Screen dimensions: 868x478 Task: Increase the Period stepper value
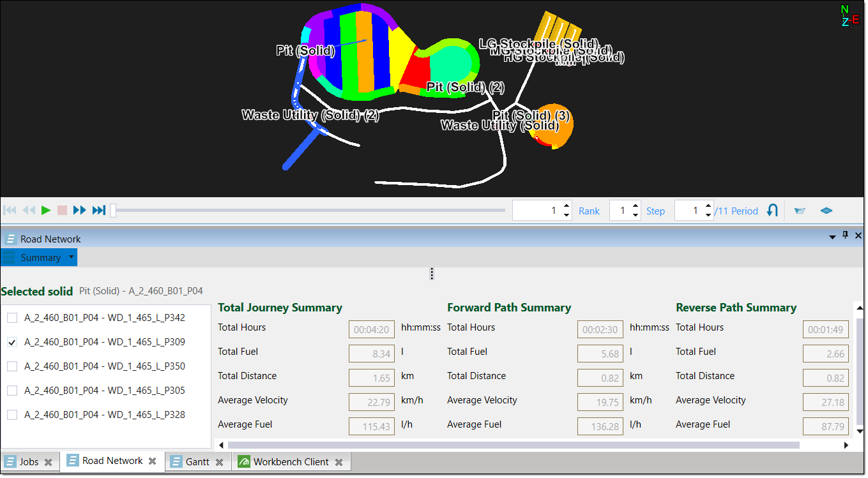click(708, 206)
